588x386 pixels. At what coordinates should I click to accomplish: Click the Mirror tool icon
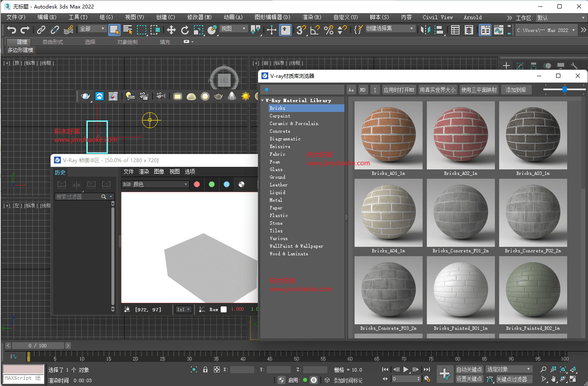pyautogui.click(x=425, y=30)
